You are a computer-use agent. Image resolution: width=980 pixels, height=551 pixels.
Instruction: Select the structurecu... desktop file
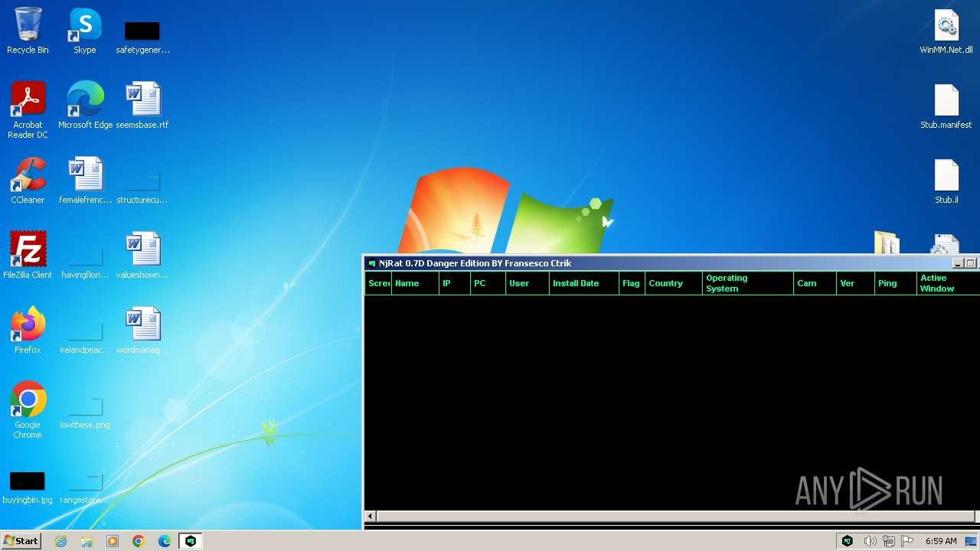(x=142, y=188)
